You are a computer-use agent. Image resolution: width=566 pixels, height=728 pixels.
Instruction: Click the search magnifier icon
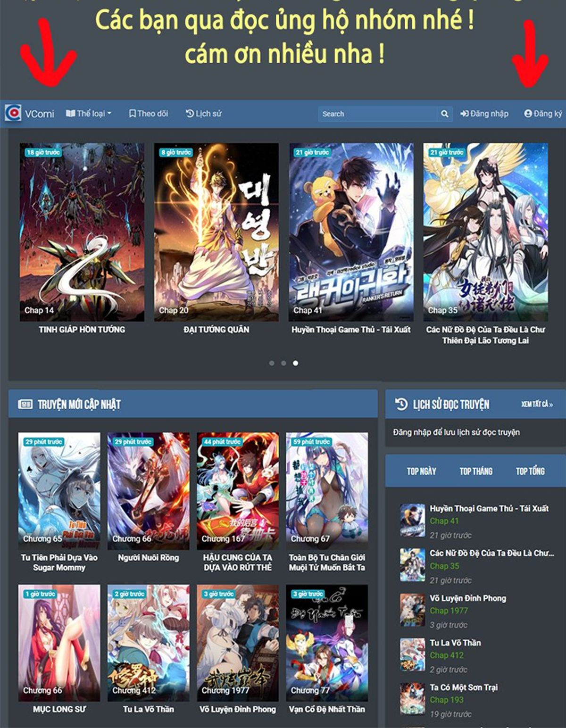[444, 114]
